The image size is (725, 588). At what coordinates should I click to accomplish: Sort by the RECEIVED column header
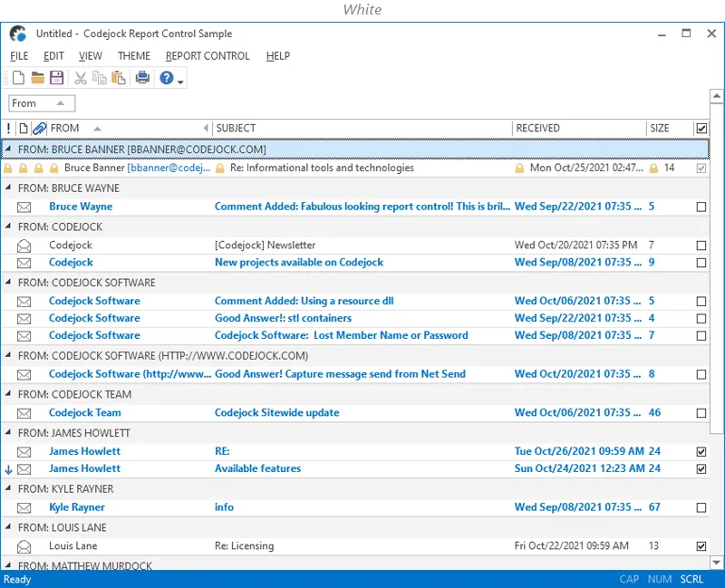point(579,128)
